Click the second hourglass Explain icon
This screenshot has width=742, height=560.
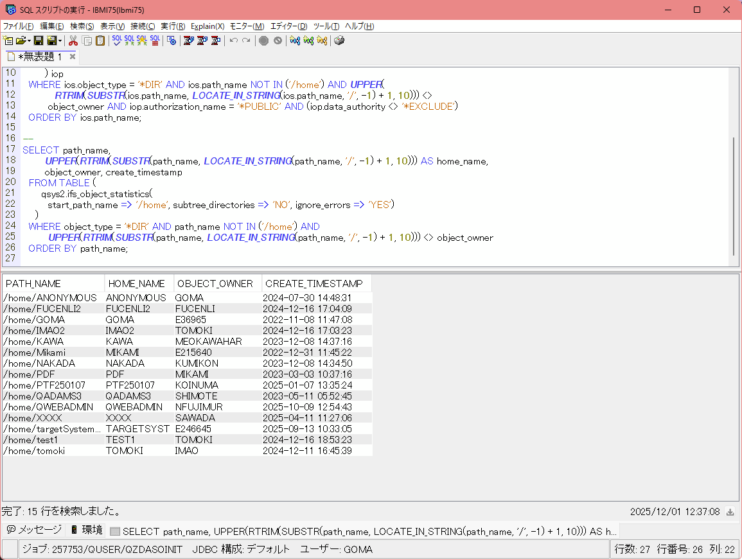202,40
